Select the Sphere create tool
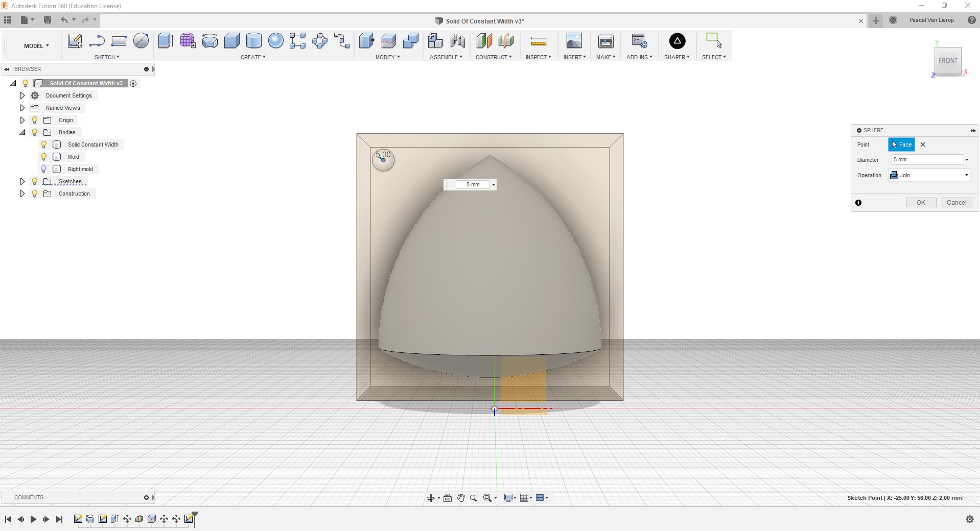The height and width of the screenshot is (531, 980). [x=275, y=41]
